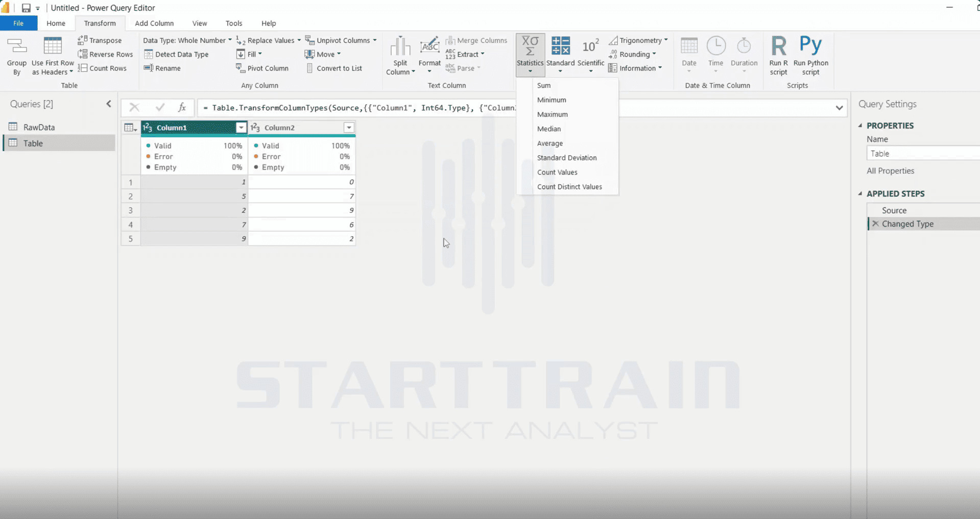This screenshot has height=519, width=980.
Task: Collapse the APPLIED STEPS section
Action: pyautogui.click(x=860, y=193)
